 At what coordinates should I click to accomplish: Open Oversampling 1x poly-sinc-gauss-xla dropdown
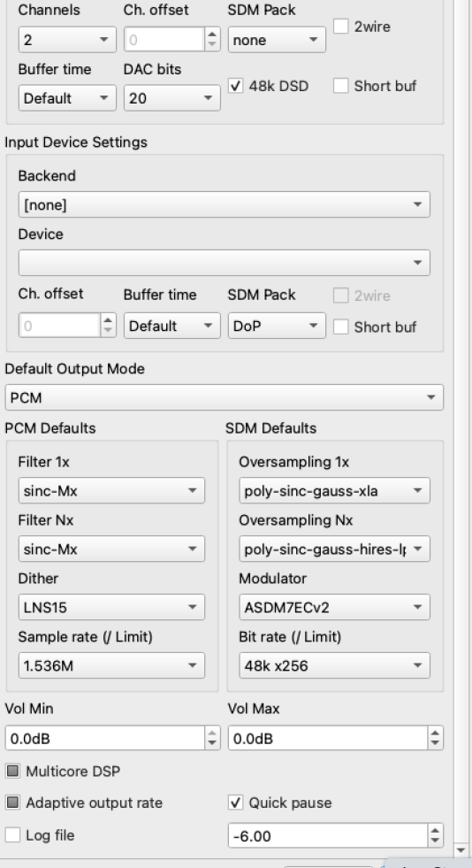[334, 490]
